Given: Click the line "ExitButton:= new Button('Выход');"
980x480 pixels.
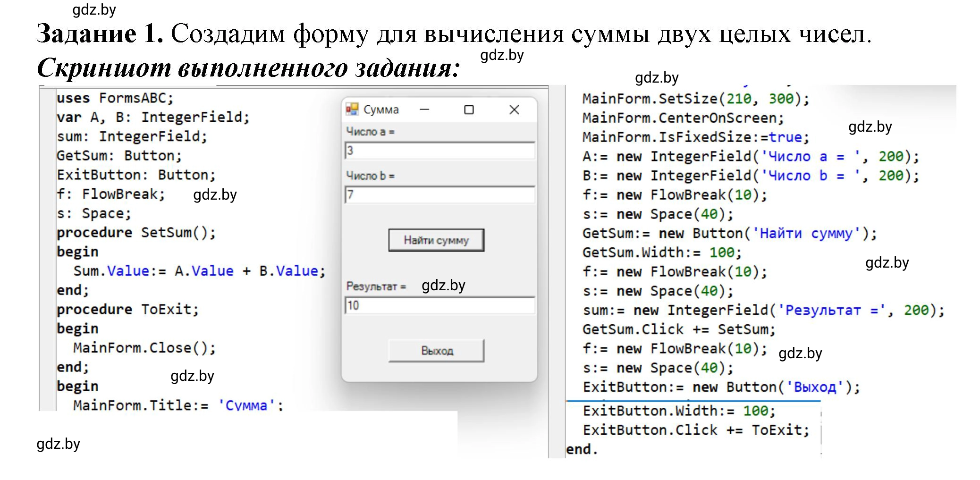Looking at the screenshot, I should (x=721, y=387).
